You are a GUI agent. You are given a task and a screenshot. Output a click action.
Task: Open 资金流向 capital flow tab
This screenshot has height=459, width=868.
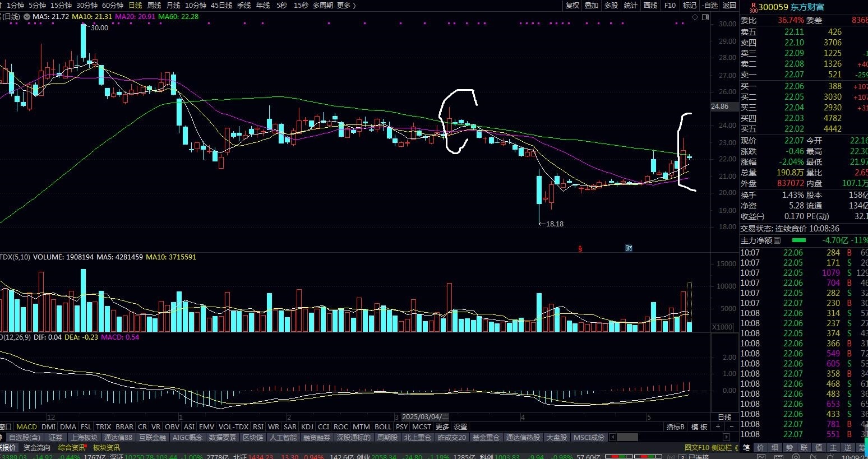[37, 447]
